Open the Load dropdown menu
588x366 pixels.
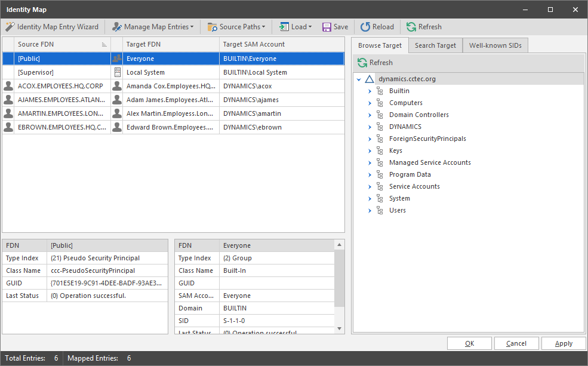point(295,27)
